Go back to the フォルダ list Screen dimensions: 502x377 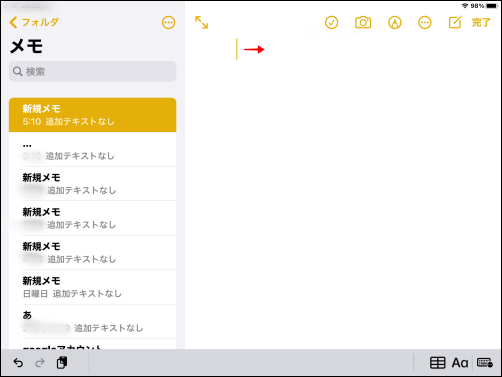tap(34, 22)
